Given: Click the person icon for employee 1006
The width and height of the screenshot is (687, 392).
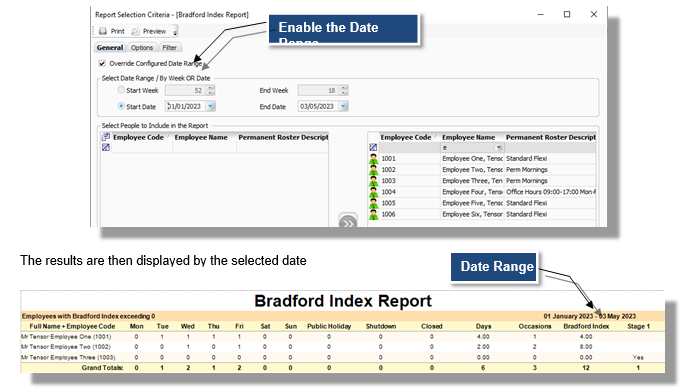Looking at the screenshot, I should click(x=373, y=214).
